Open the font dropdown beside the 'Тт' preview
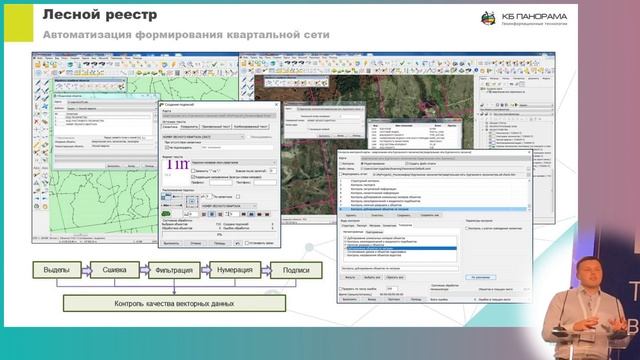Viewport: 640px width, 360px height. (233, 162)
